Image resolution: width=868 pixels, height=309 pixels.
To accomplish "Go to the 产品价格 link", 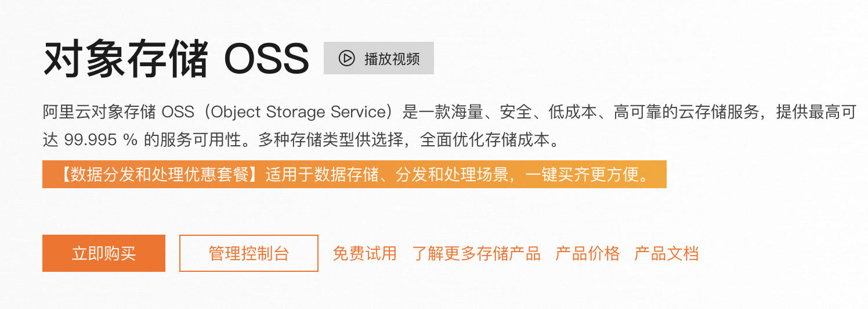I will pyautogui.click(x=587, y=253).
